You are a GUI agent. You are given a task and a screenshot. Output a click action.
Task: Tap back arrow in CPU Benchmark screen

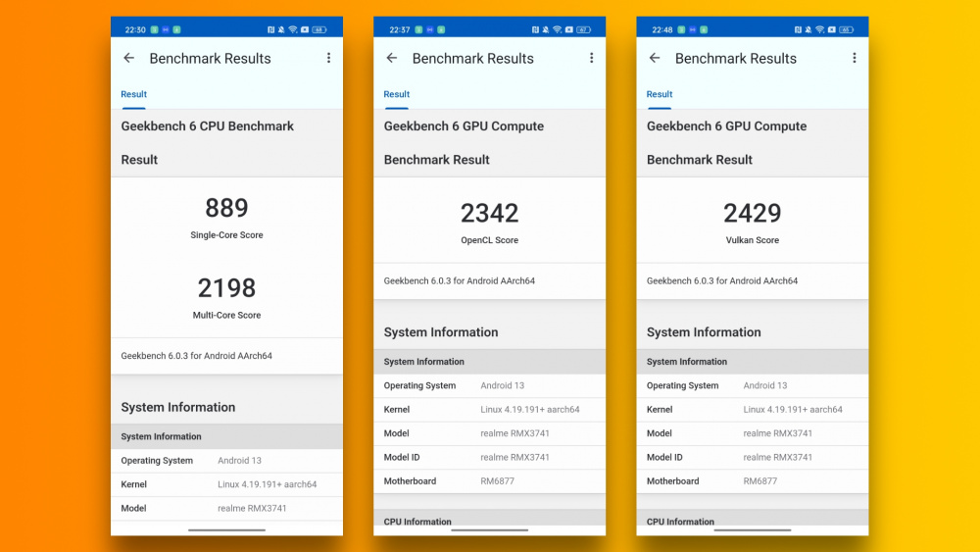click(128, 58)
